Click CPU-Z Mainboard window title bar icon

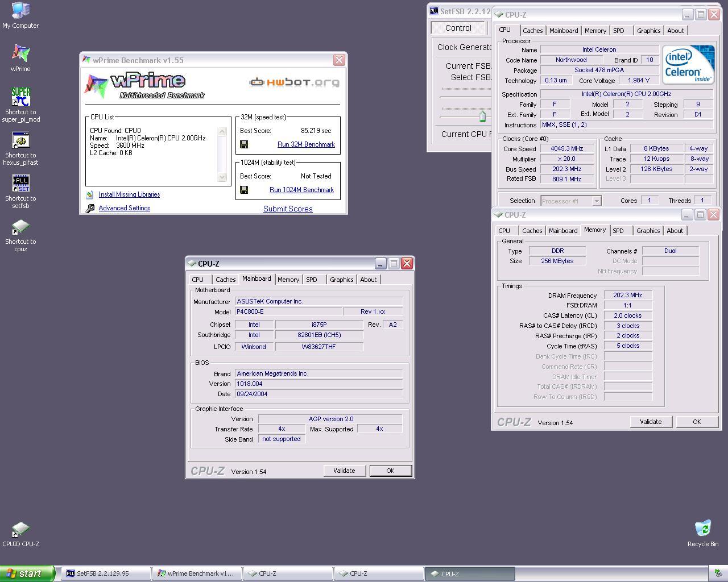point(192,263)
